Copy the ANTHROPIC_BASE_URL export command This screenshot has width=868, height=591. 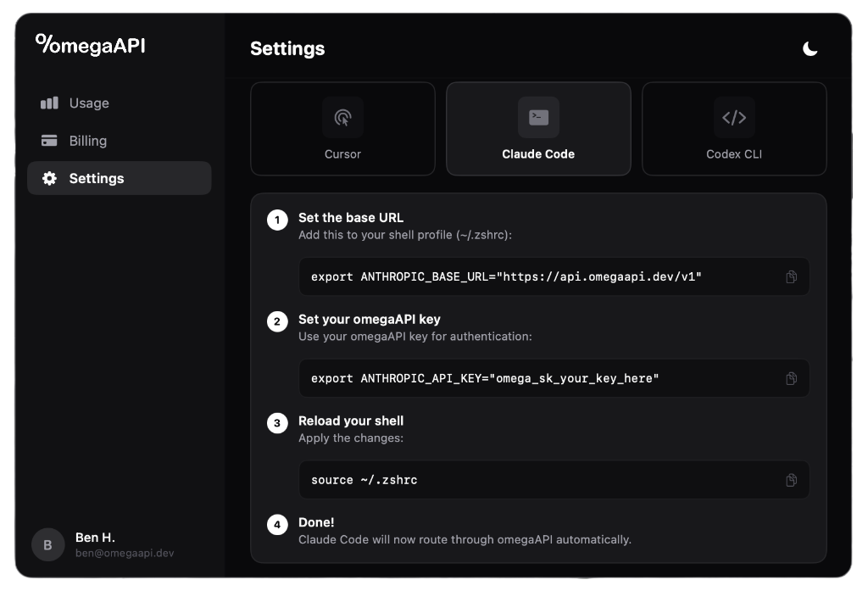pos(792,276)
